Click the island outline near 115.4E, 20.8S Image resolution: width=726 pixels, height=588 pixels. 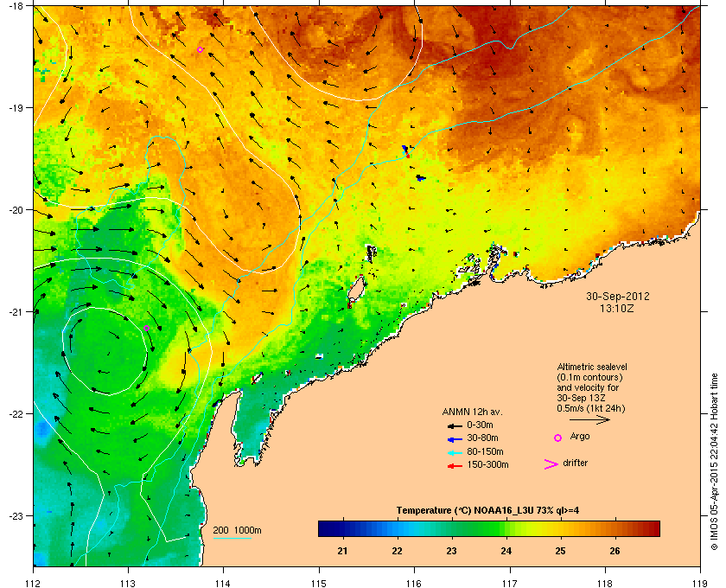(x=356, y=289)
